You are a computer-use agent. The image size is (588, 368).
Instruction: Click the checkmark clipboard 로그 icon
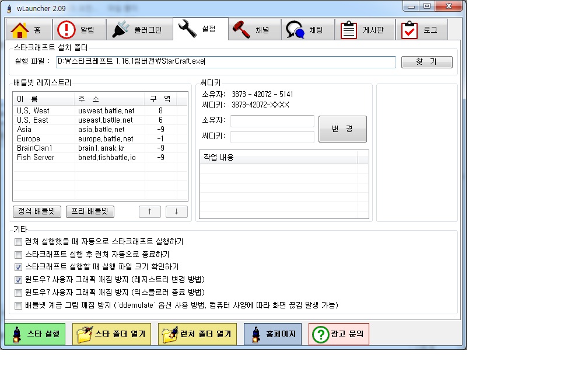pos(409,30)
